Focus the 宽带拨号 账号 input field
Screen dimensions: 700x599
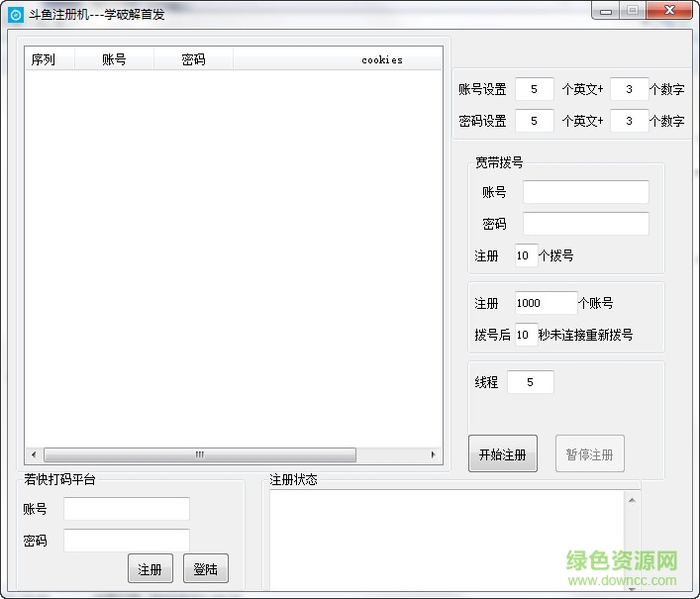(x=586, y=192)
